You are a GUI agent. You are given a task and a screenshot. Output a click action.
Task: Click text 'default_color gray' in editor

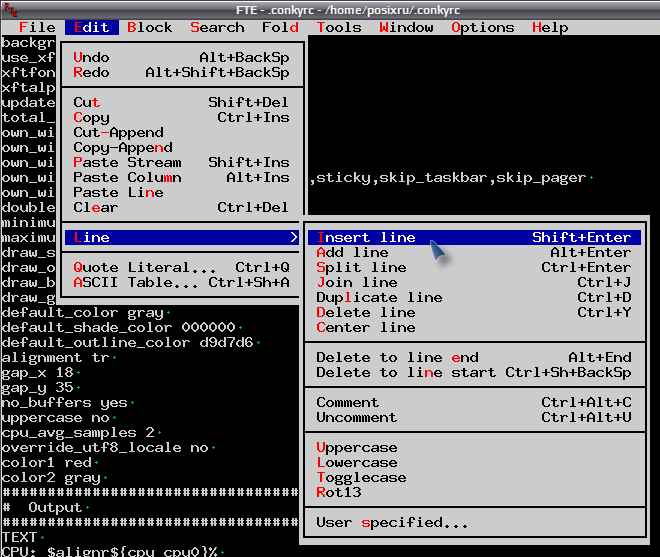(x=82, y=313)
